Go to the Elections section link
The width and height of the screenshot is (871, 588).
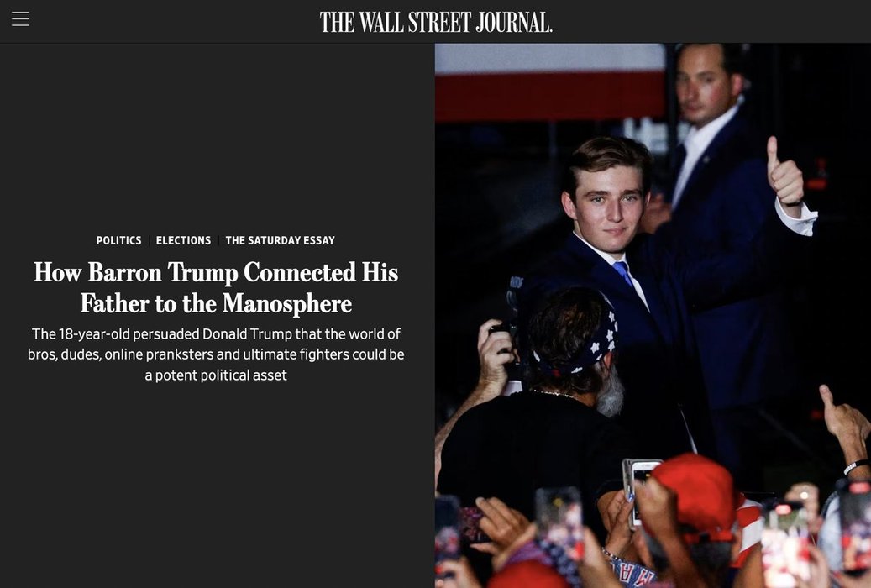point(183,240)
